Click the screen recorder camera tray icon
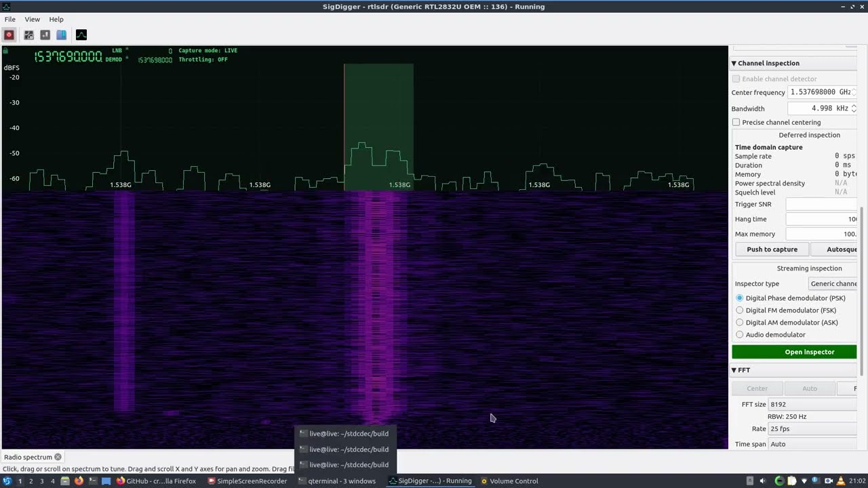 click(829, 481)
